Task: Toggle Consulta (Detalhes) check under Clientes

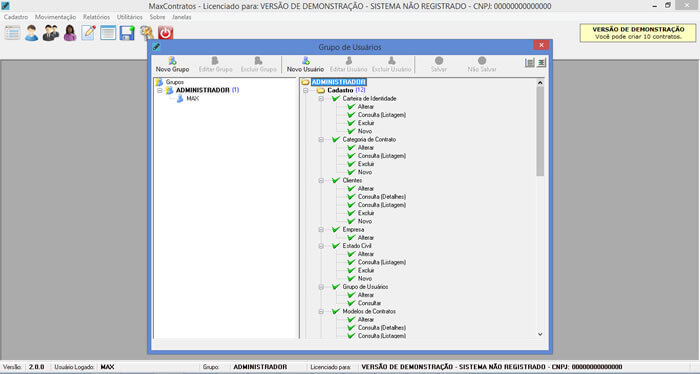Action: pos(351,197)
